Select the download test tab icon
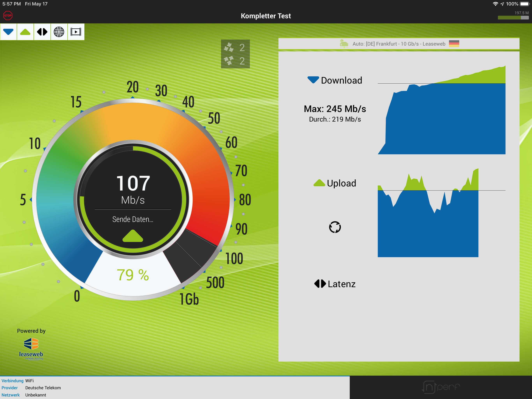The image size is (532, 399). click(x=8, y=32)
